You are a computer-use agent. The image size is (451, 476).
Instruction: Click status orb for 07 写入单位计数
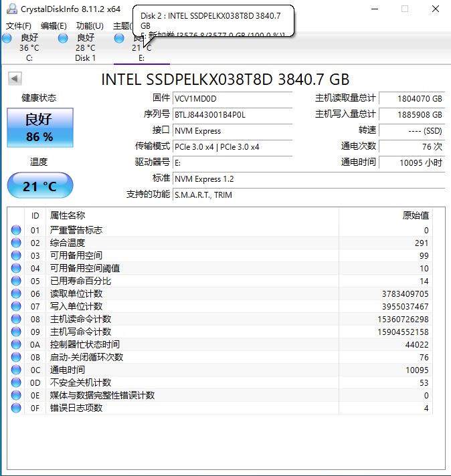click(x=16, y=306)
